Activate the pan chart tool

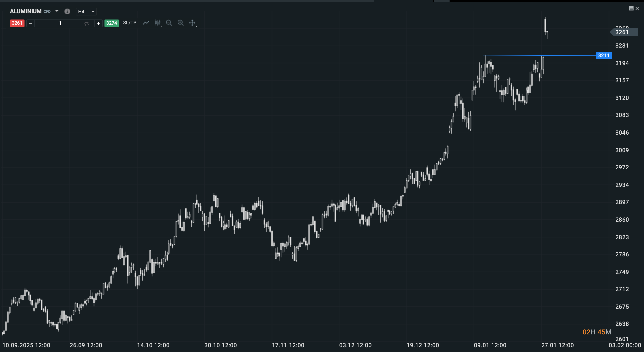193,23
